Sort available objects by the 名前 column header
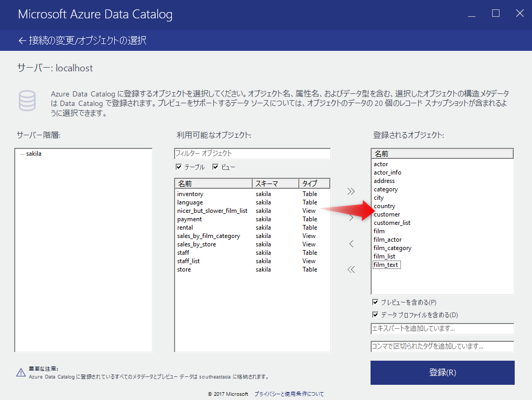532x400 pixels. [x=213, y=183]
